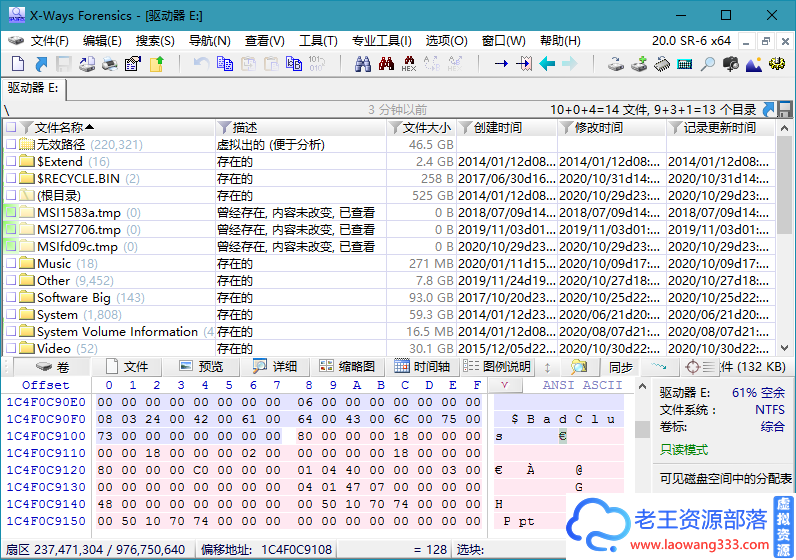
Task: Tick the checkbox for MSI1583a.tmp
Action: tap(11, 212)
